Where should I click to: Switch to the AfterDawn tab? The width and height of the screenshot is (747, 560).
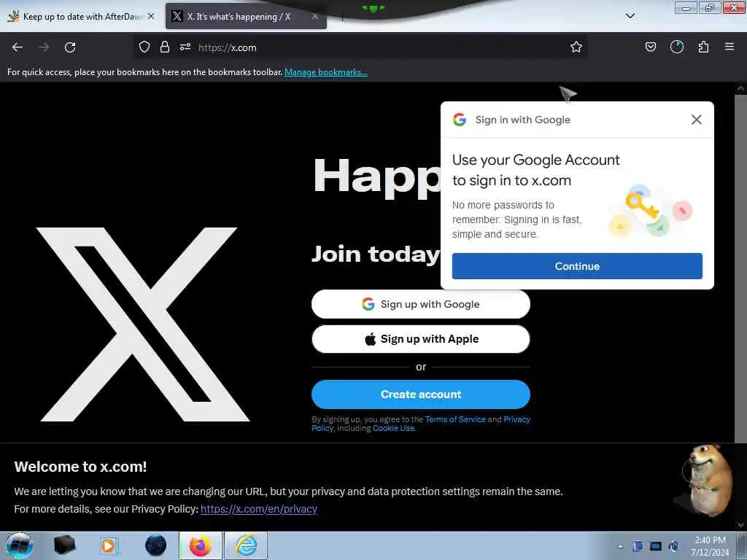coord(81,16)
